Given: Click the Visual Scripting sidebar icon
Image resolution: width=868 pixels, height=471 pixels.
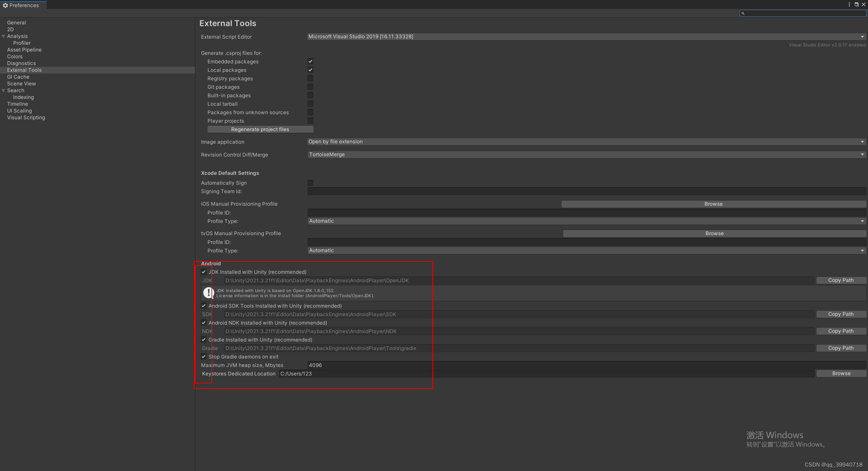Looking at the screenshot, I should point(25,117).
